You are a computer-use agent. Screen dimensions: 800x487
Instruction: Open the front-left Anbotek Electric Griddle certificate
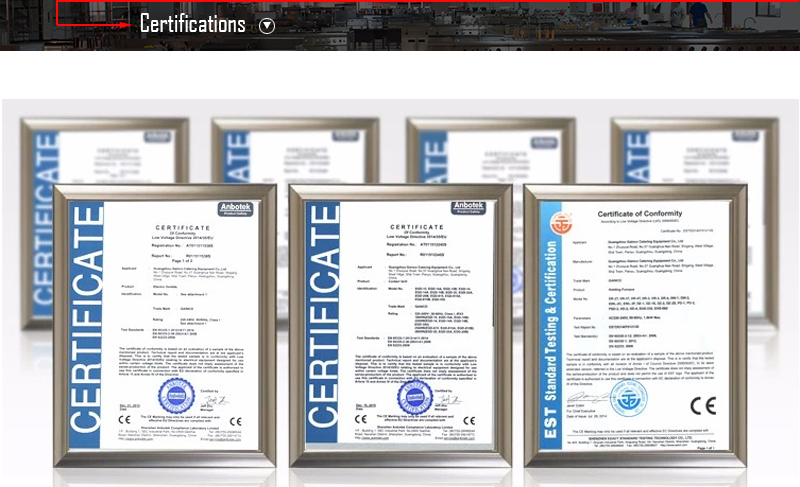point(165,325)
